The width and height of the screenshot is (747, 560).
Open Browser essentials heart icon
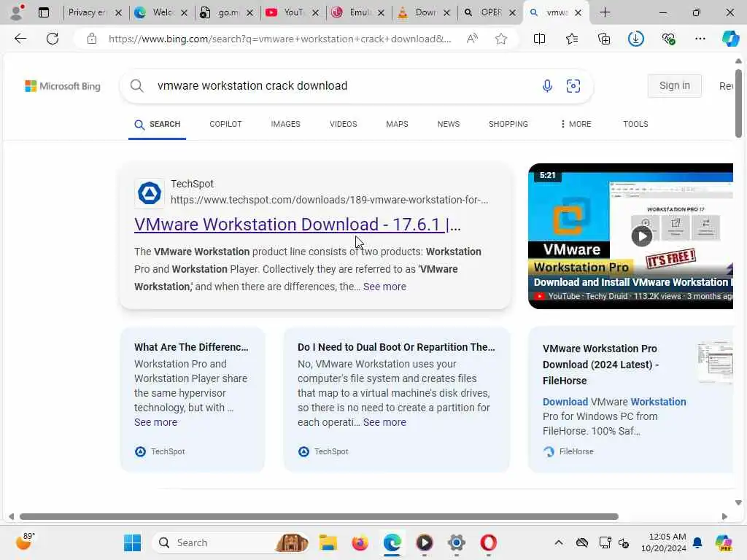click(668, 39)
